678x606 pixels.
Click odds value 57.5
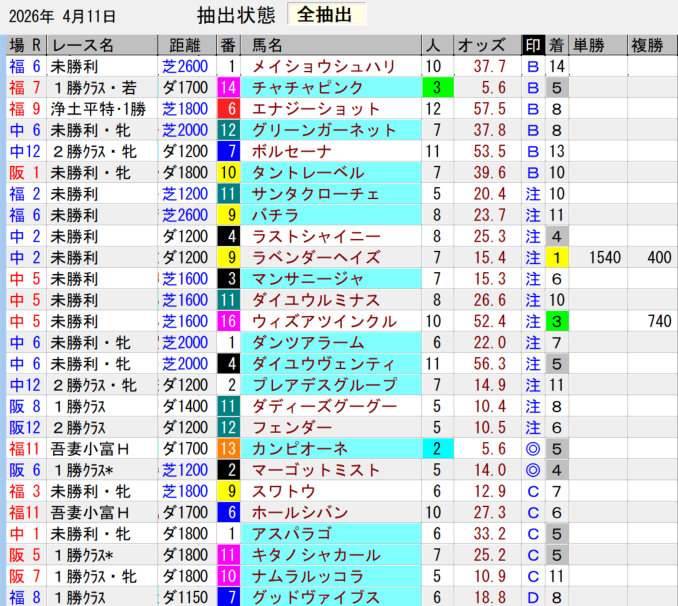pyautogui.click(x=489, y=109)
